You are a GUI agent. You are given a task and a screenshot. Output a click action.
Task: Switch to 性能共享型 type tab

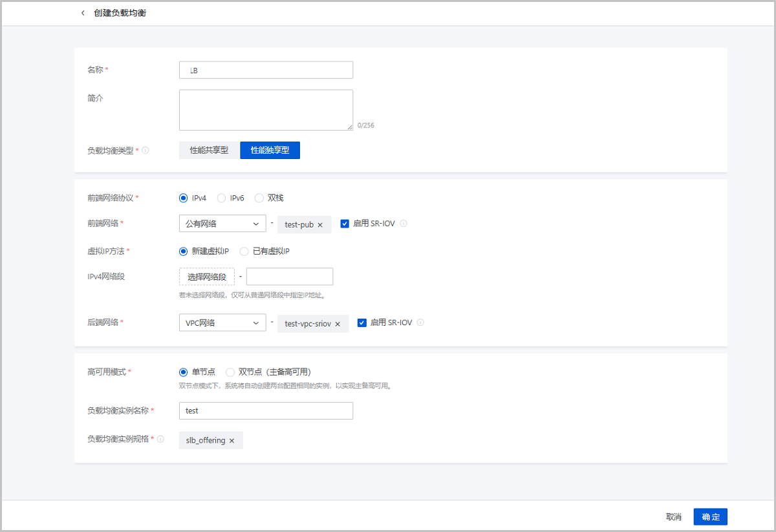click(x=209, y=150)
